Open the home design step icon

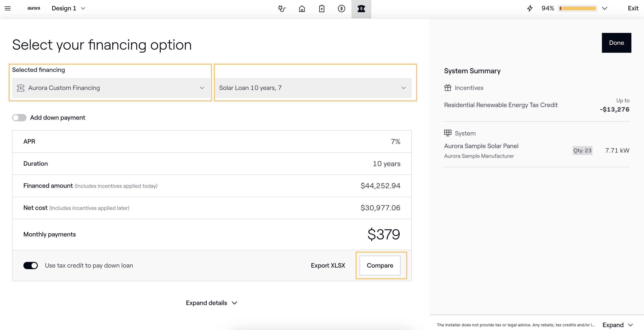[302, 9]
